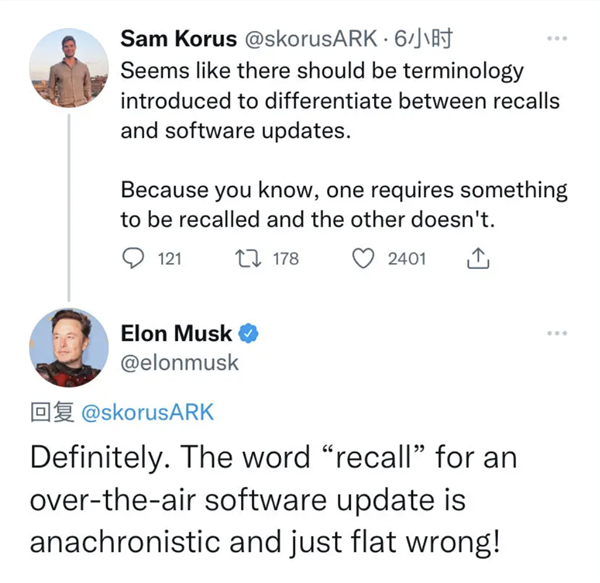This screenshot has width=600, height=583.
Task: Retweet Sam Korus's tweet
Action: click(x=248, y=258)
